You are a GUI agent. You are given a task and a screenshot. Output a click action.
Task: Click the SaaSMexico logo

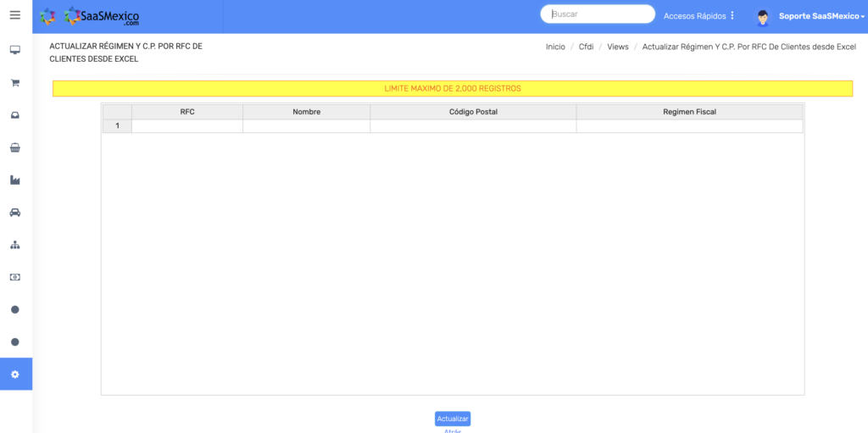point(90,16)
